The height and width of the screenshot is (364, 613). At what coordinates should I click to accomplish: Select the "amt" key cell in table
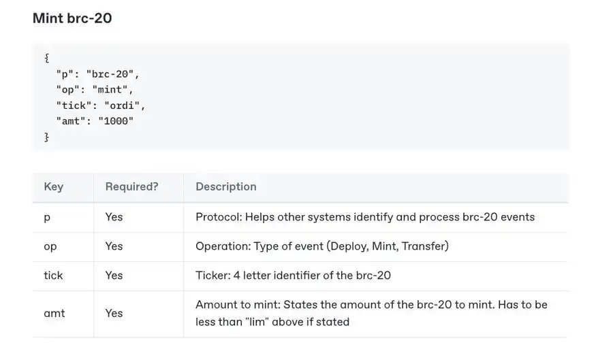pyautogui.click(x=54, y=314)
